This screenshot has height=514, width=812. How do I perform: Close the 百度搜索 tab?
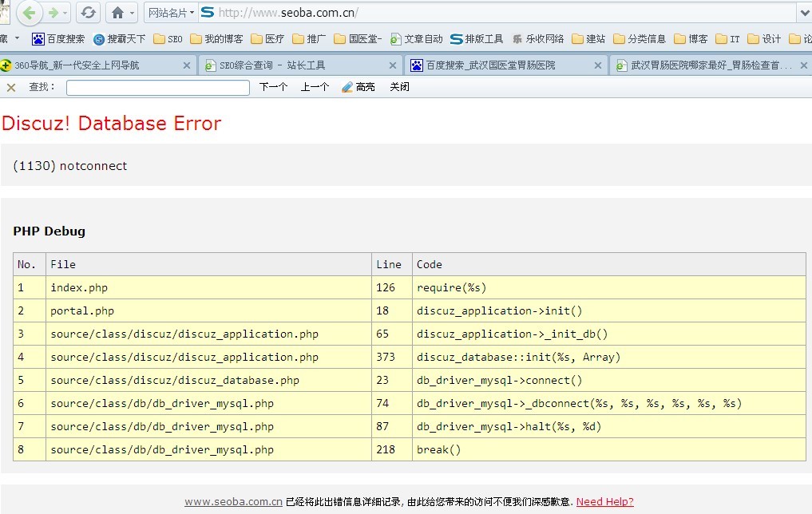click(597, 65)
